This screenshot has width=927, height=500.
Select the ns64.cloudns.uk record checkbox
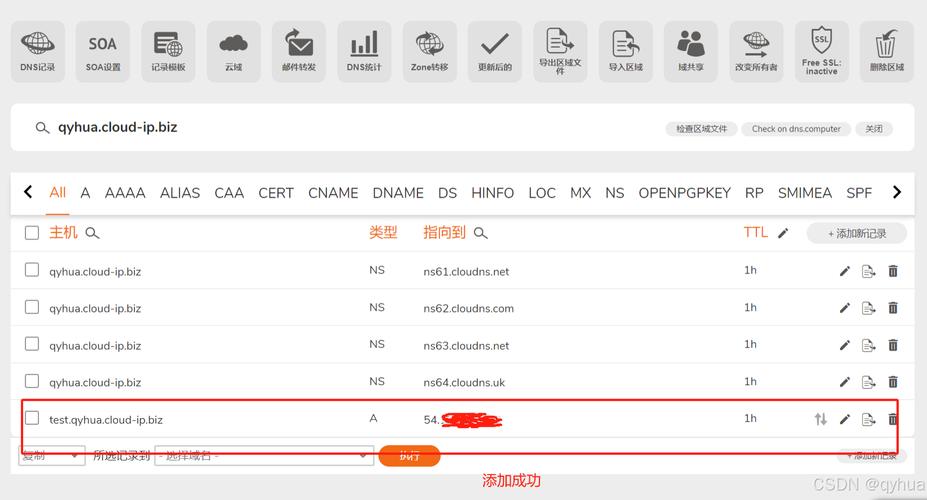click(32, 381)
